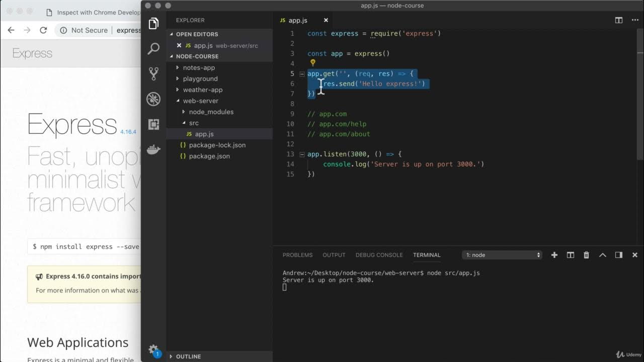This screenshot has width=644, height=362.
Task: Open the Extensions view
Action: tap(153, 124)
